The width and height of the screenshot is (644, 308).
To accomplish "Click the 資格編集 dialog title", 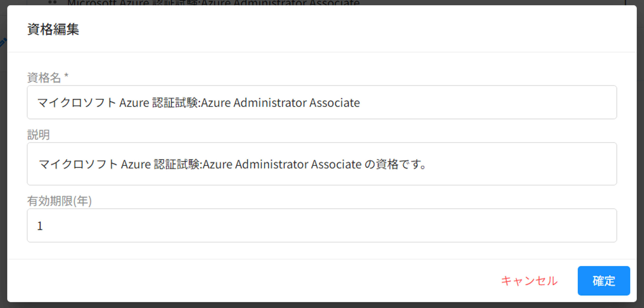I will coord(53,29).
